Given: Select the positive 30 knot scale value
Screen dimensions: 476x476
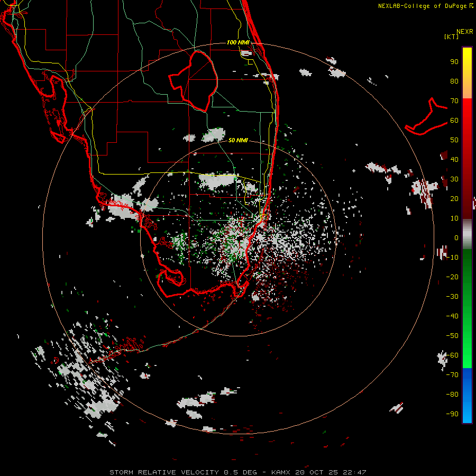Looking at the screenshot, I should (454, 179).
